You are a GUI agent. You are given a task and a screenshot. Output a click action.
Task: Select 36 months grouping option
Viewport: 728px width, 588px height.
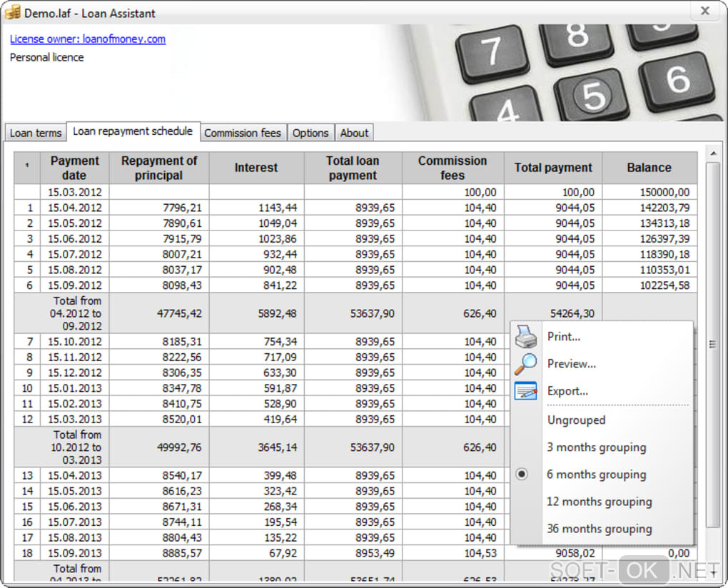(600, 529)
